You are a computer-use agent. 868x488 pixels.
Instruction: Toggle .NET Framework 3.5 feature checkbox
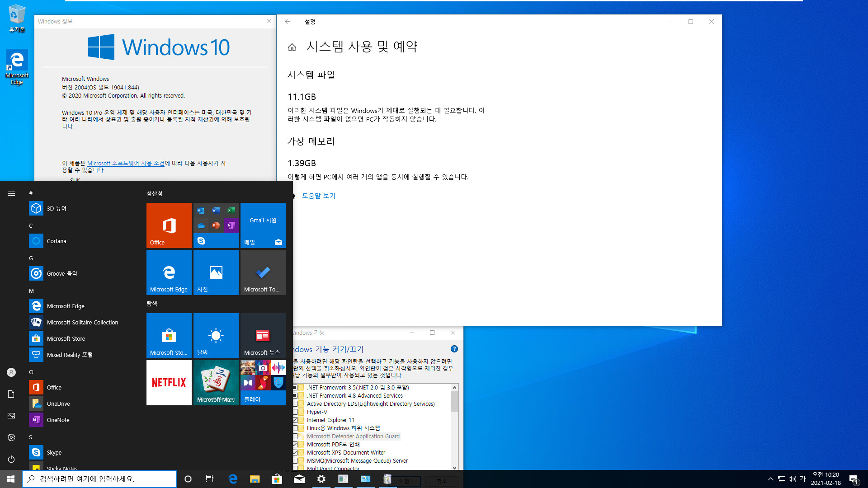(295, 388)
